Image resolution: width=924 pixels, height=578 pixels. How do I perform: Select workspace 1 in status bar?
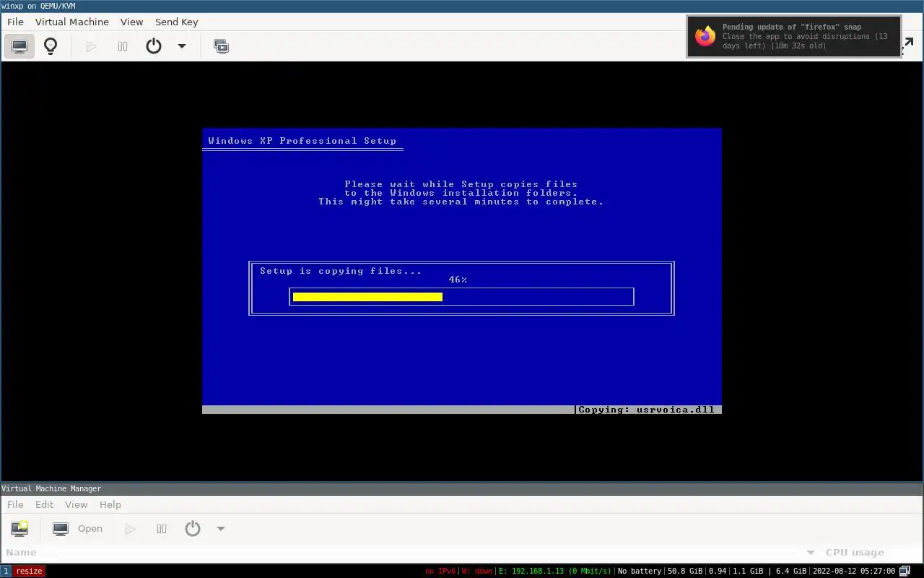6,571
